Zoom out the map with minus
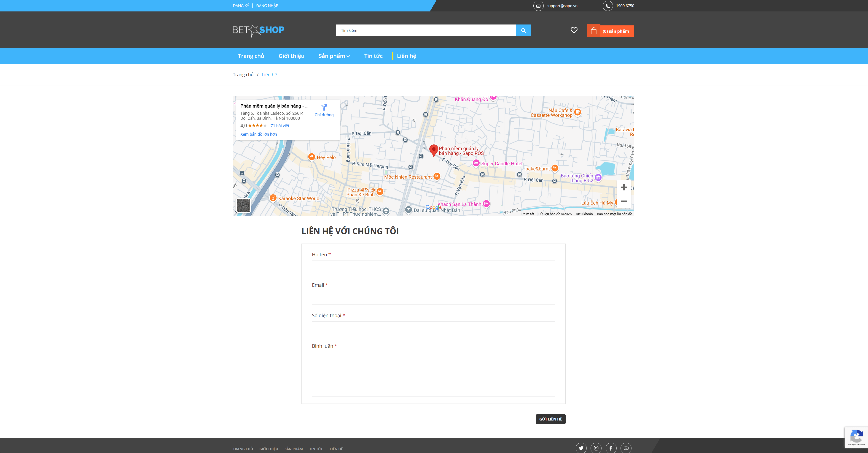868x453 pixels. [x=624, y=201]
